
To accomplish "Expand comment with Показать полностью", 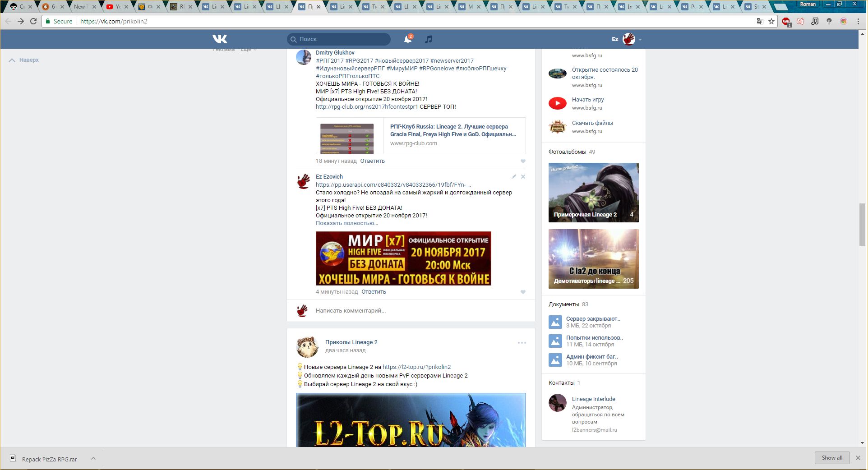I will [x=346, y=223].
